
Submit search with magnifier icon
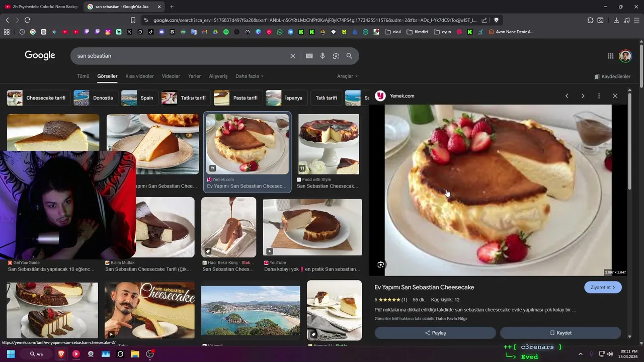click(x=349, y=56)
